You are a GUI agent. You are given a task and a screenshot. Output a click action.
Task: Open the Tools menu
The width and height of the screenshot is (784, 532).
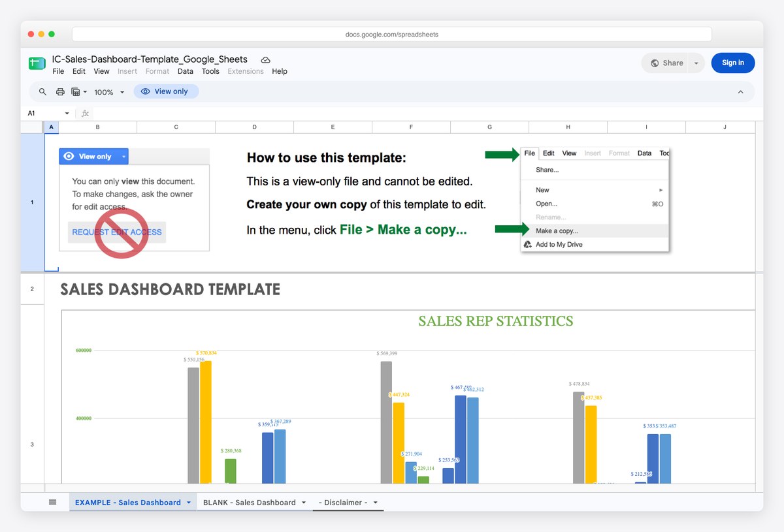click(210, 71)
